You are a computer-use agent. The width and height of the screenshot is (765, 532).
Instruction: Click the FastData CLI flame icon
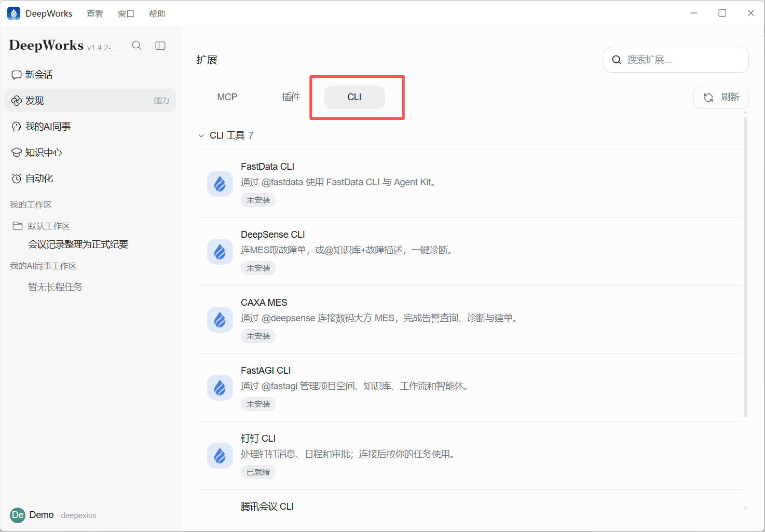point(220,184)
